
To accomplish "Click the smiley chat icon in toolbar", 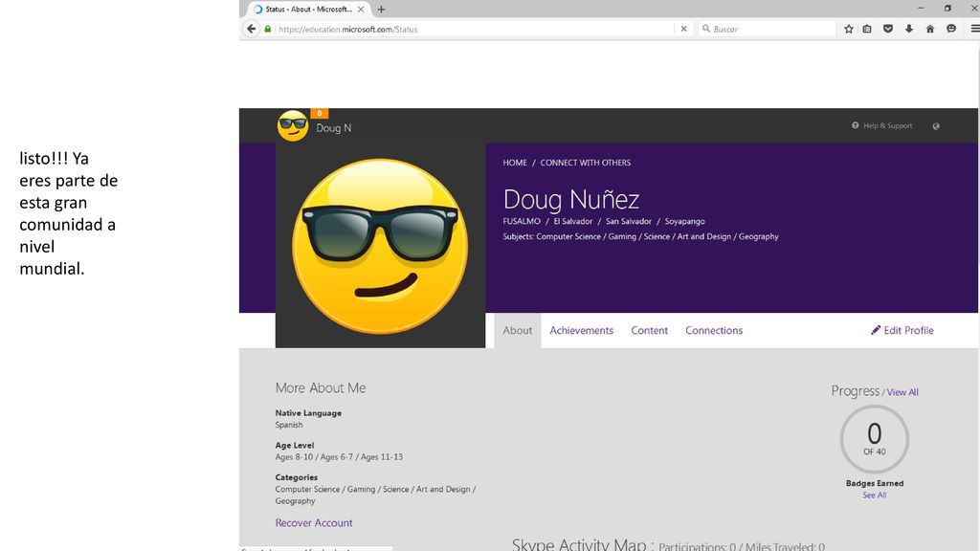I will pyautogui.click(x=951, y=29).
